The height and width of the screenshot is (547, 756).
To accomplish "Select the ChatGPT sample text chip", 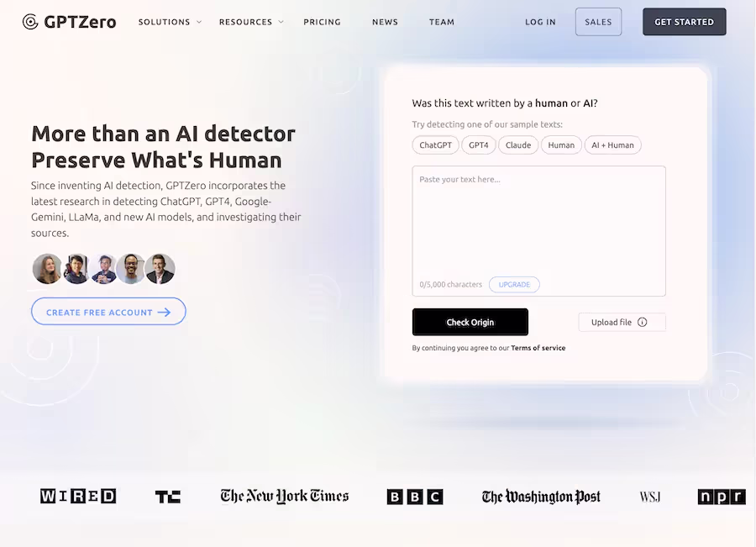I will pos(435,145).
